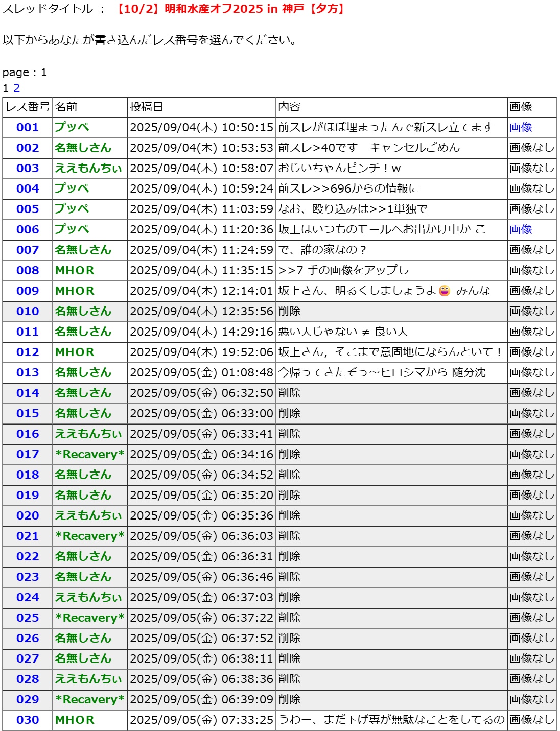Select response number 030
Screen dimensions: 560x731
click(x=28, y=720)
